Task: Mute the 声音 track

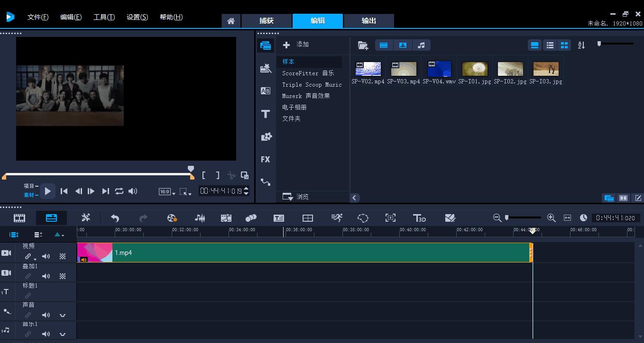Action: [46, 315]
